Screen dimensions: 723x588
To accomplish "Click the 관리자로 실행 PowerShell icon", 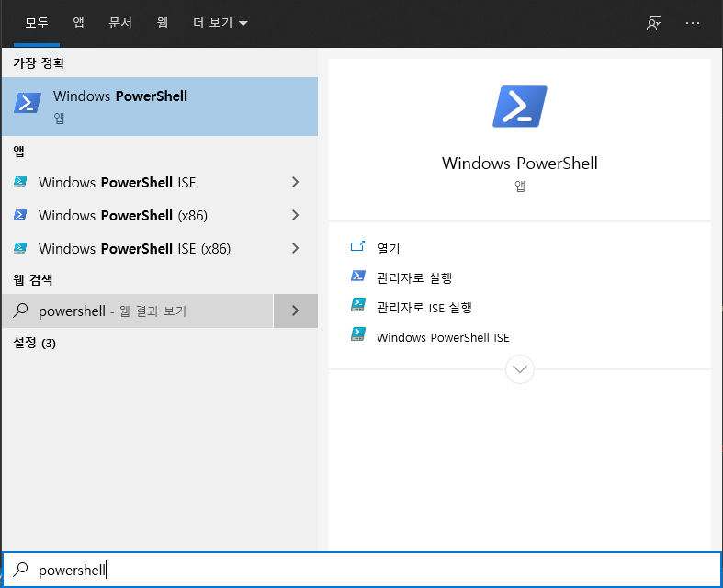I will 357,276.
